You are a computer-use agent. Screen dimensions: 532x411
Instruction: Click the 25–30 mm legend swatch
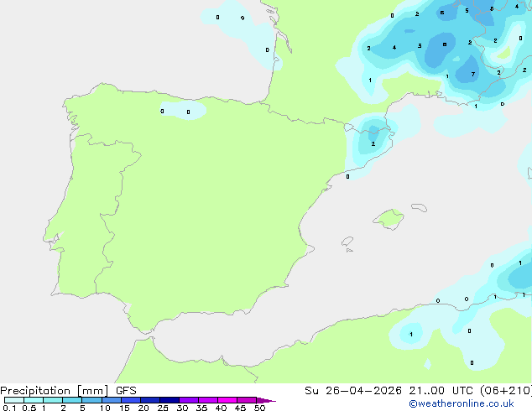tap(170, 400)
